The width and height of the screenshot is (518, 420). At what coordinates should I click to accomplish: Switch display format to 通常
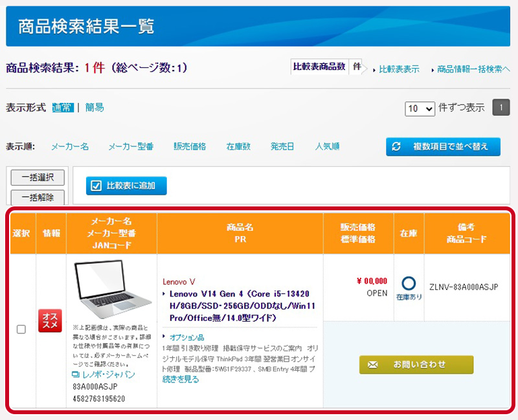tap(63, 107)
